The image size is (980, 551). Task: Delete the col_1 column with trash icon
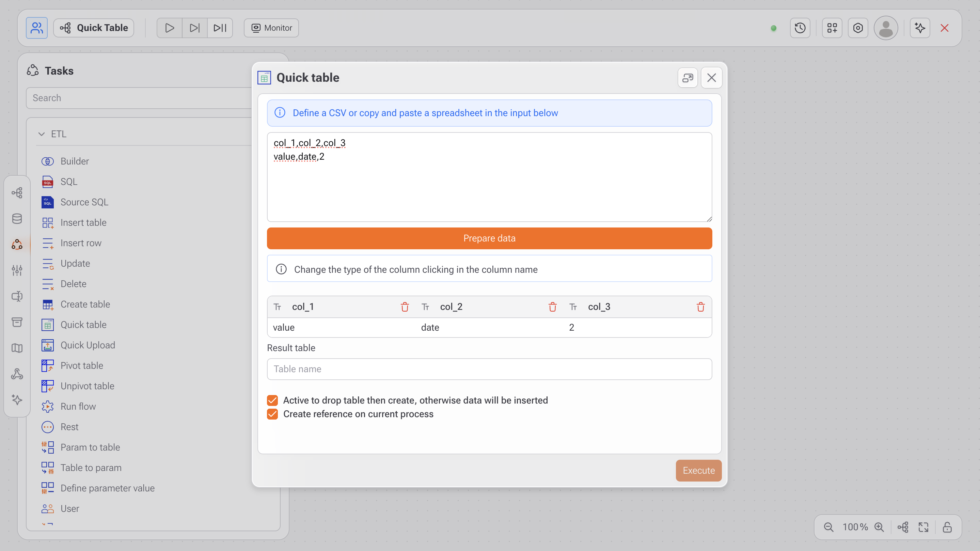point(405,307)
